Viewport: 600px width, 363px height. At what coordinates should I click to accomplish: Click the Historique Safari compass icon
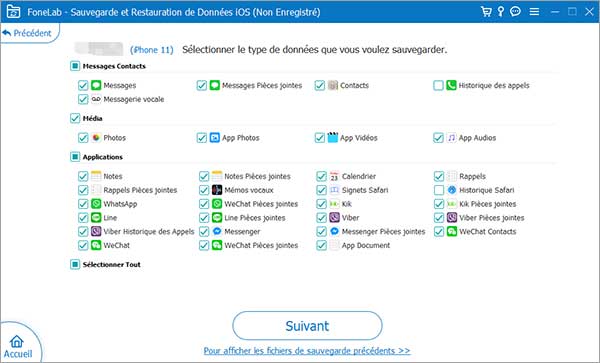tap(452, 190)
